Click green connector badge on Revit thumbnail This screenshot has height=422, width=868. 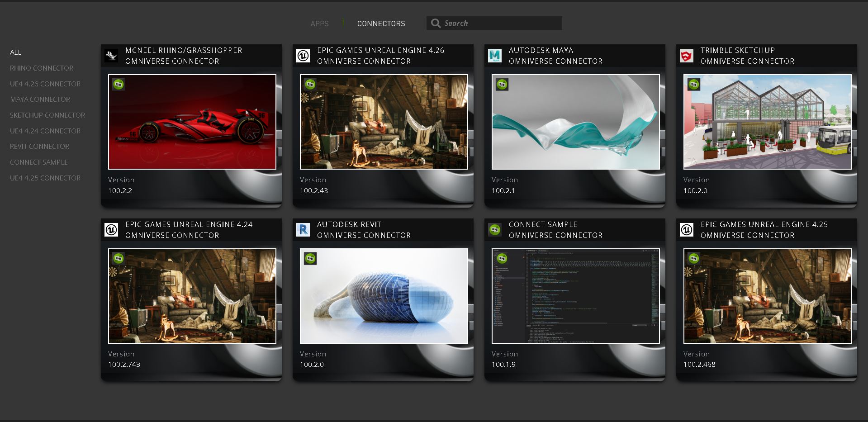tap(310, 258)
